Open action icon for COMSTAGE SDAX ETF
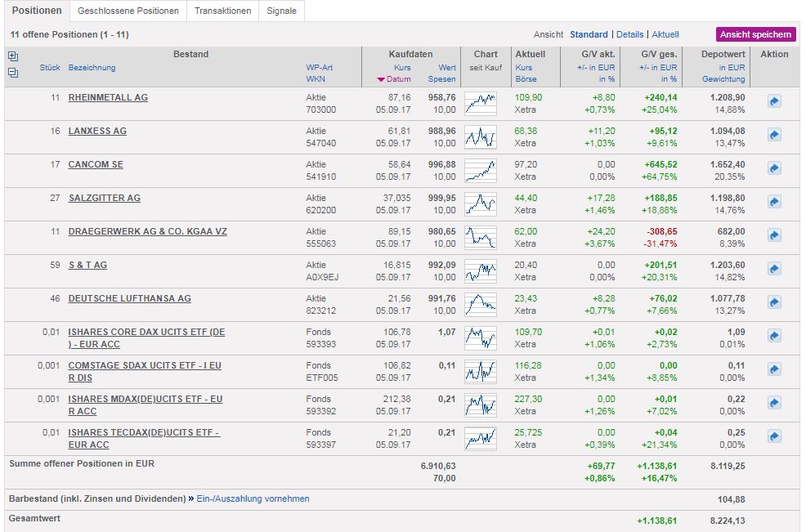Image resolution: width=806 pixels, height=532 pixels. pos(774,369)
